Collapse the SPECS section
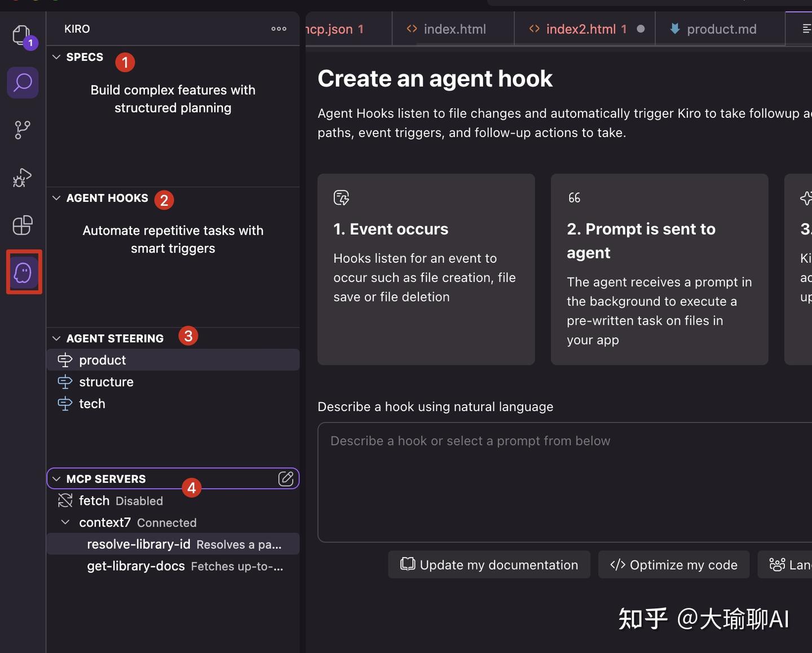This screenshot has width=812, height=653. pos(56,57)
